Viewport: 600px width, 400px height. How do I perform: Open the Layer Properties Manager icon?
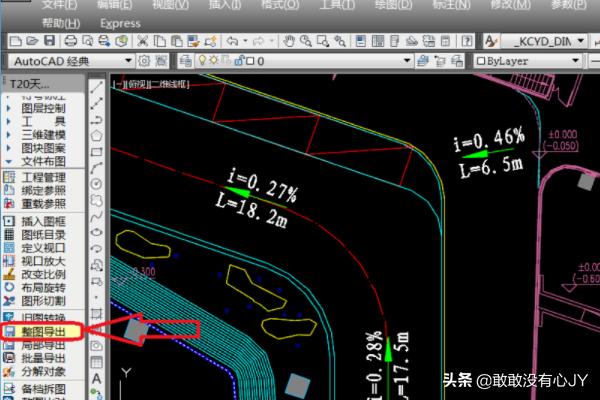pyautogui.click(x=185, y=61)
